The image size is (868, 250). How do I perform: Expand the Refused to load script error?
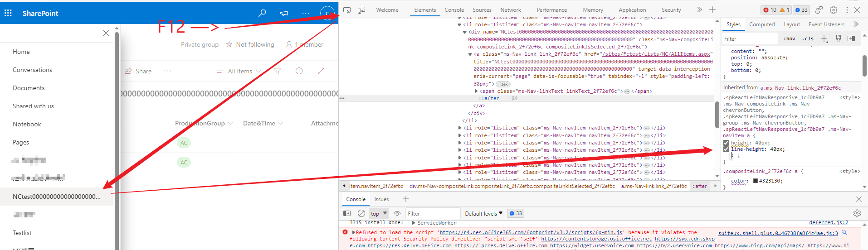354,232
